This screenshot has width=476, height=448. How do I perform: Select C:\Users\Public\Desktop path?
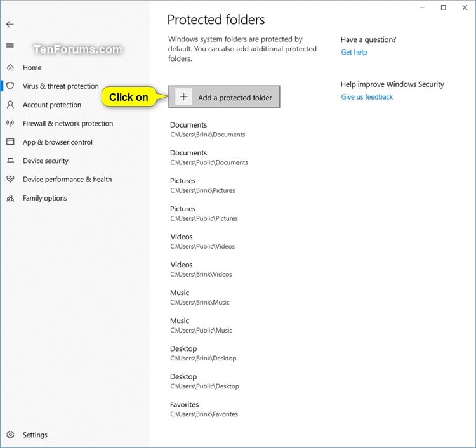(204, 386)
